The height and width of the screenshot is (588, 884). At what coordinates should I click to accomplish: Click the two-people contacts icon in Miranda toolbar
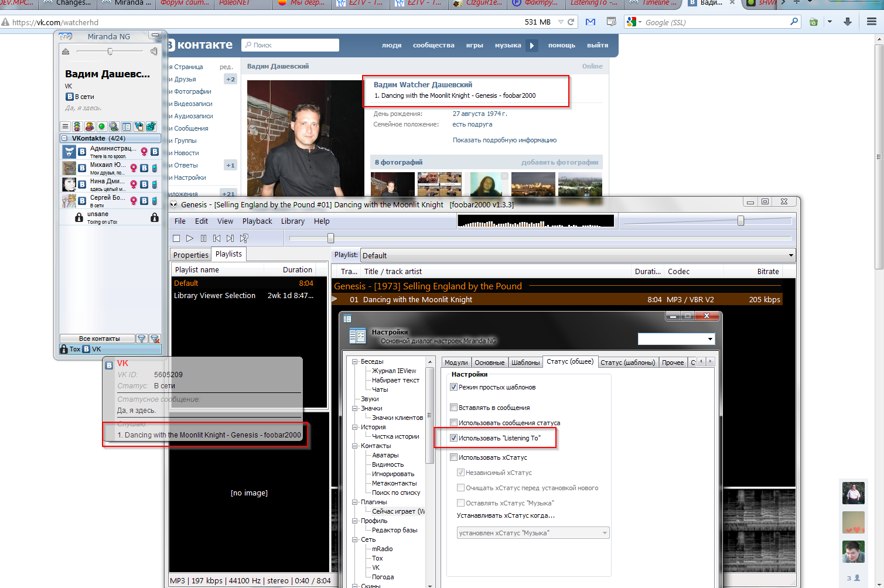(89, 127)
